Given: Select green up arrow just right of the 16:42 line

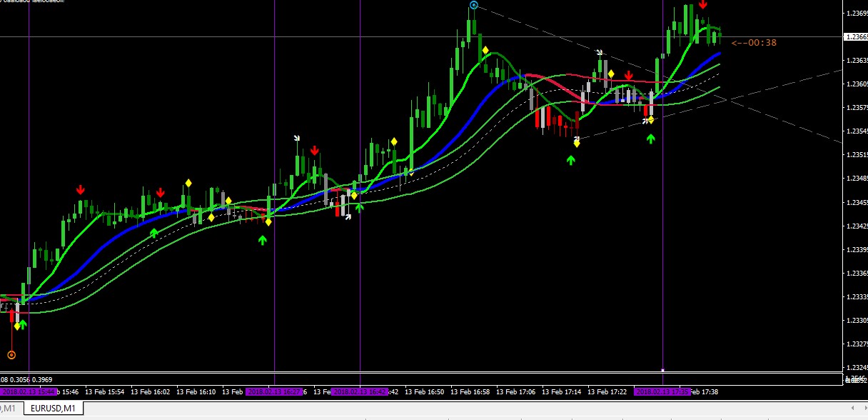Looking at the screenshot, I should (x=360, y=207).
